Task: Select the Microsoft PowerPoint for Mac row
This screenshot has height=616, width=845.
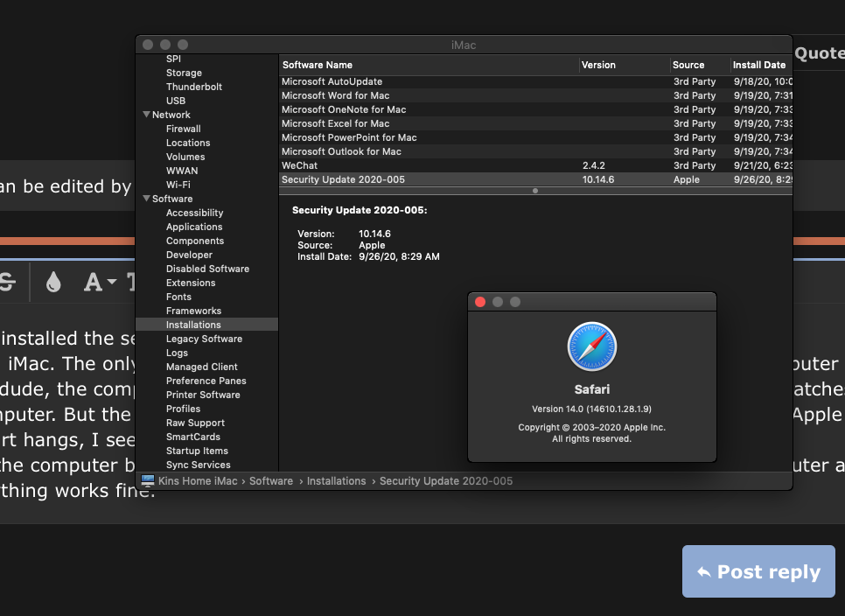Action: point(535,137)
